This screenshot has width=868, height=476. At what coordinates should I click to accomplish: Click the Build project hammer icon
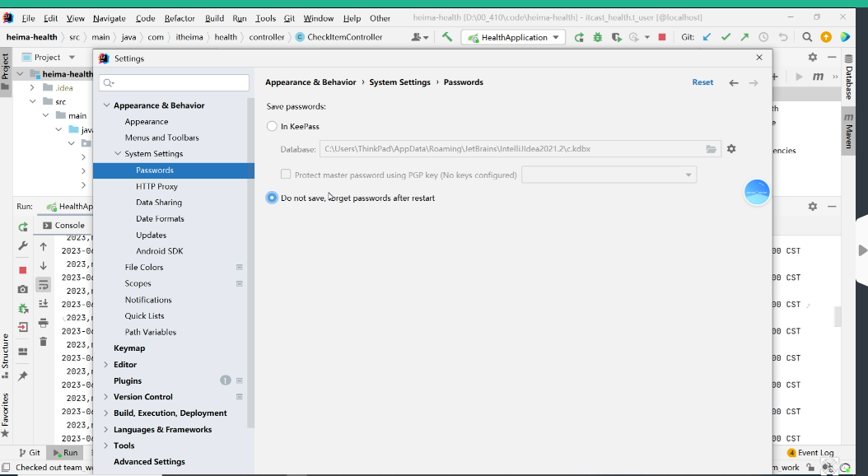click(x=447, y=37)
